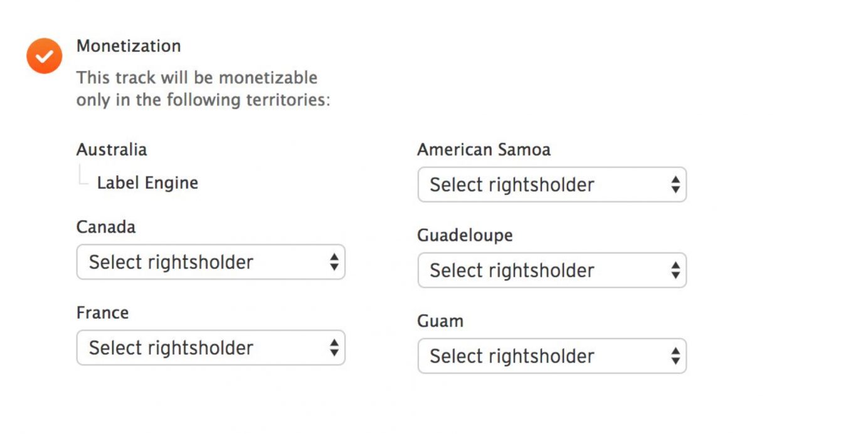Open the Guam rightsholder dropdown
Image resolution: width=868 pixels, height=434 pixels.
[x=552, y=356]
